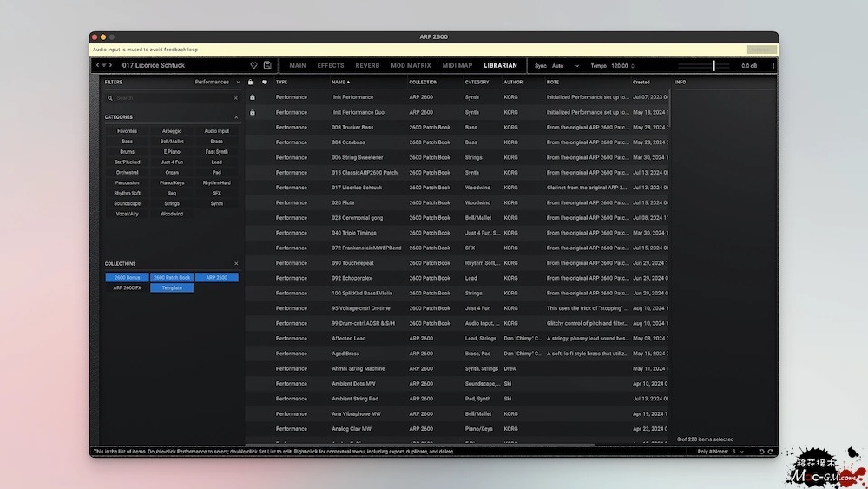Deselect the 2600 Bonus collection
The image size is (868, 489).
(x=128, y=277)
